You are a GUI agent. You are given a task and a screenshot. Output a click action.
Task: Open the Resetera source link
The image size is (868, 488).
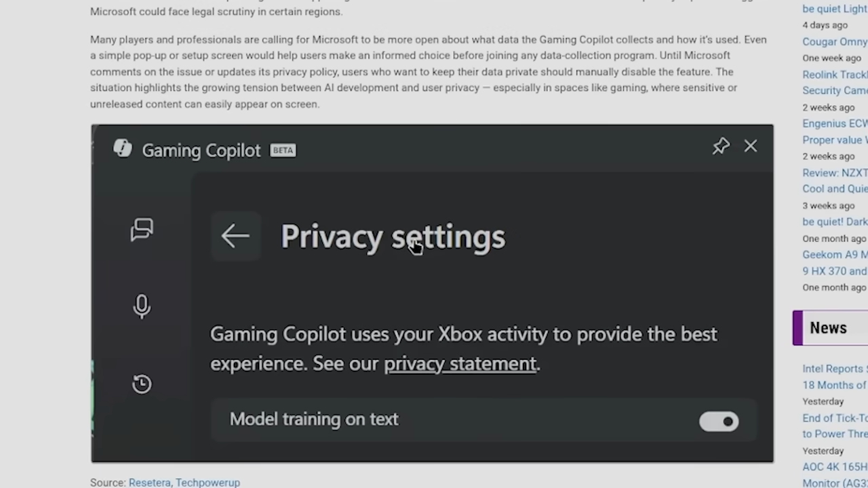149,483
